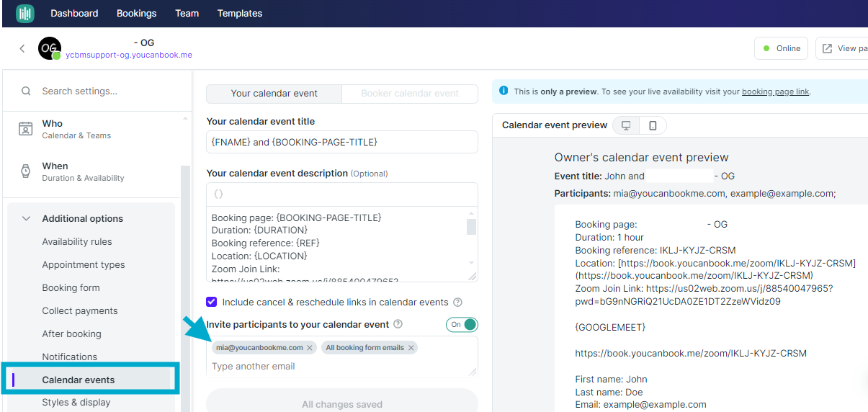This screenshot has height=412, width=868.
Task: Click the Duration: 1 hour preview line
Action: pos(609,237)
